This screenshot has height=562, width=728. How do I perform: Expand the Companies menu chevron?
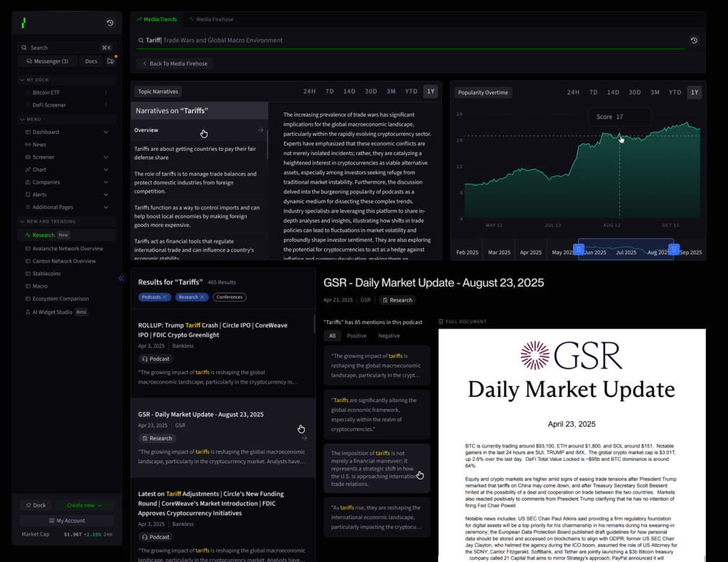pos(106,182)
